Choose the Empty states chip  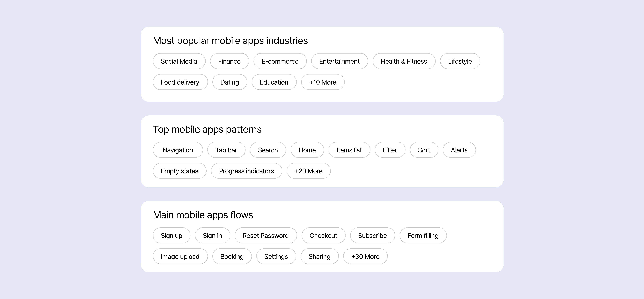pos(180,171)
